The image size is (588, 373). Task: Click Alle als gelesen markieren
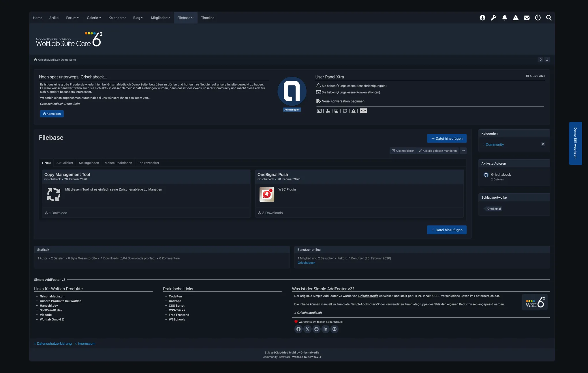point(437,151)
